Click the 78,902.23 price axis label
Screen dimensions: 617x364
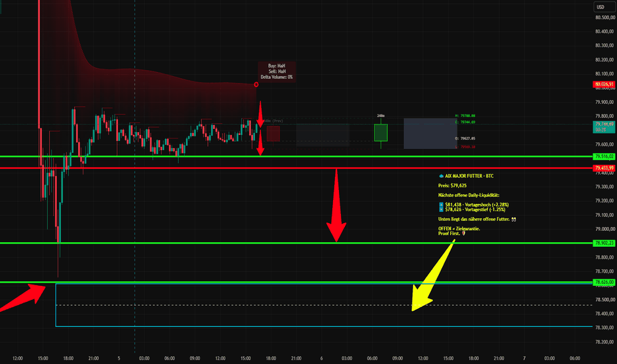coord(604,243)
